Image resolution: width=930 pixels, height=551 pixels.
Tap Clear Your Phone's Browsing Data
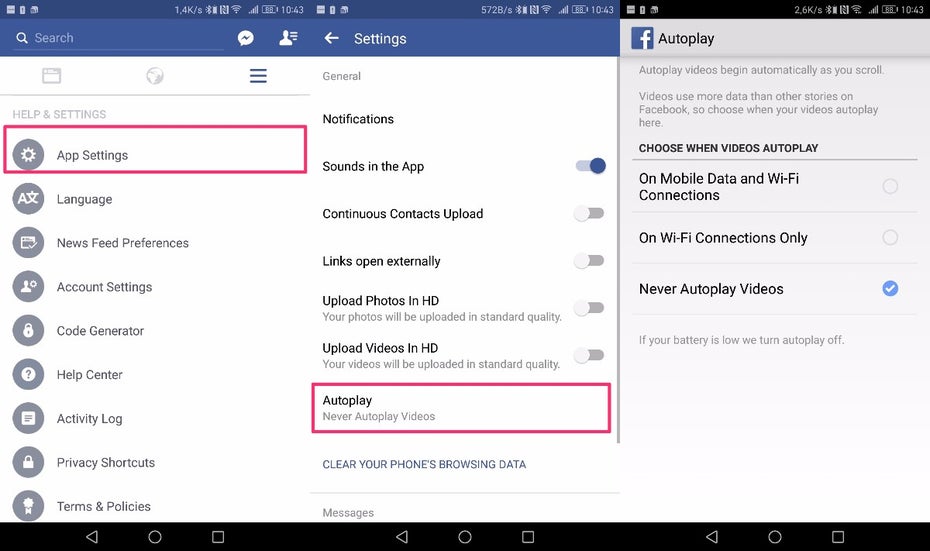click(x=424, y=464)
